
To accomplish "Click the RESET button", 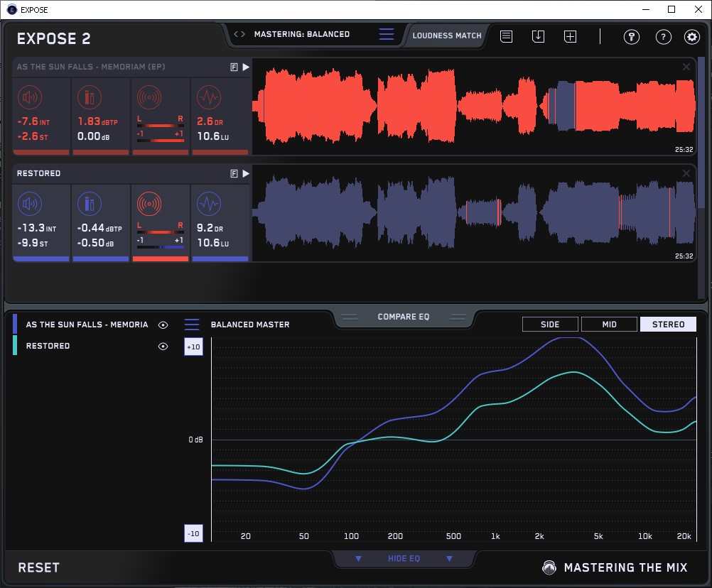I will coord(39,567).
